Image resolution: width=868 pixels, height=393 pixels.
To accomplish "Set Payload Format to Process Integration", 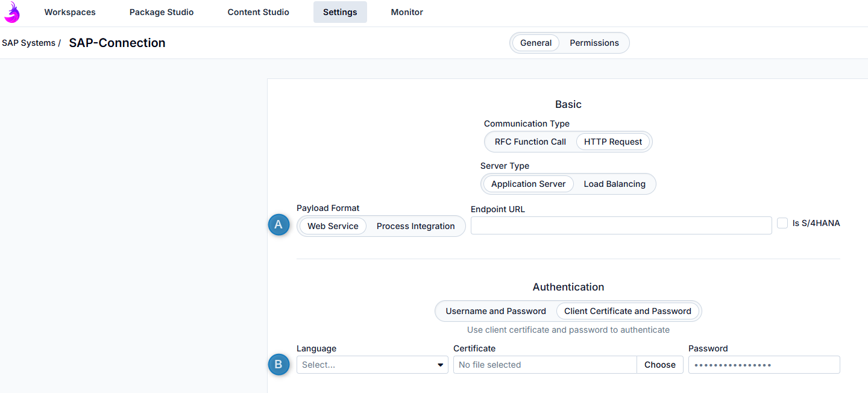I will tap(415, 226).
